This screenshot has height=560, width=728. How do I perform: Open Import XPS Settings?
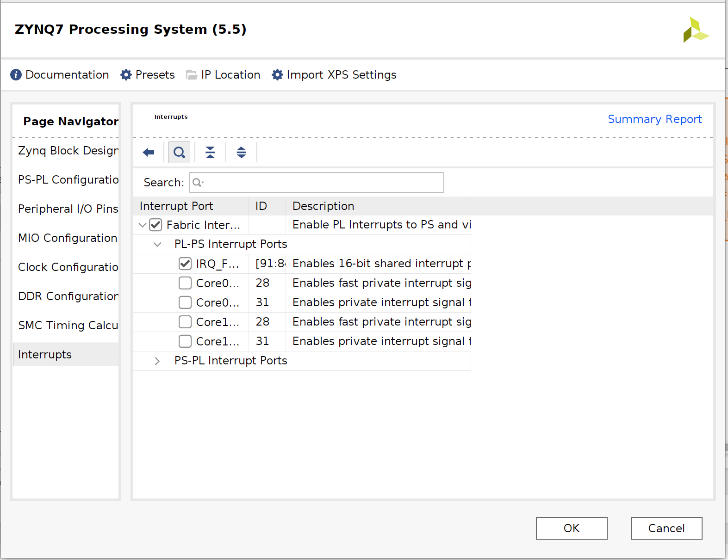pos(277,75)
